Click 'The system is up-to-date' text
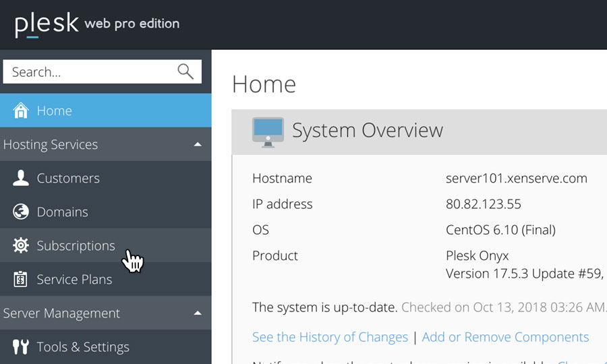 click(x=325, y=307)
